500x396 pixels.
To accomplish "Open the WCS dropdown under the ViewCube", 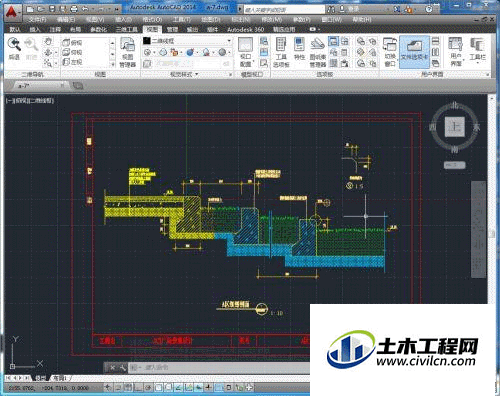I will coord(455,165).
